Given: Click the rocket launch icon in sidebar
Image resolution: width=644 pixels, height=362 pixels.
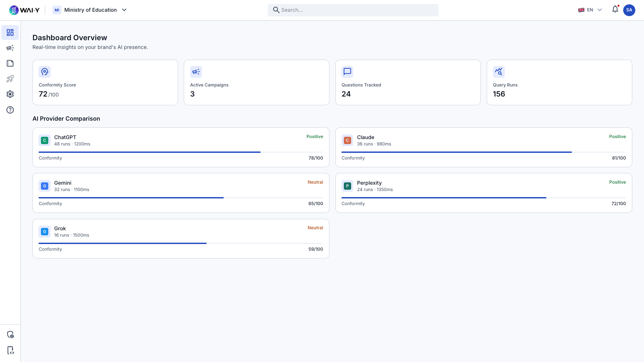Looking at the screenshot, I should click(10, 79).
